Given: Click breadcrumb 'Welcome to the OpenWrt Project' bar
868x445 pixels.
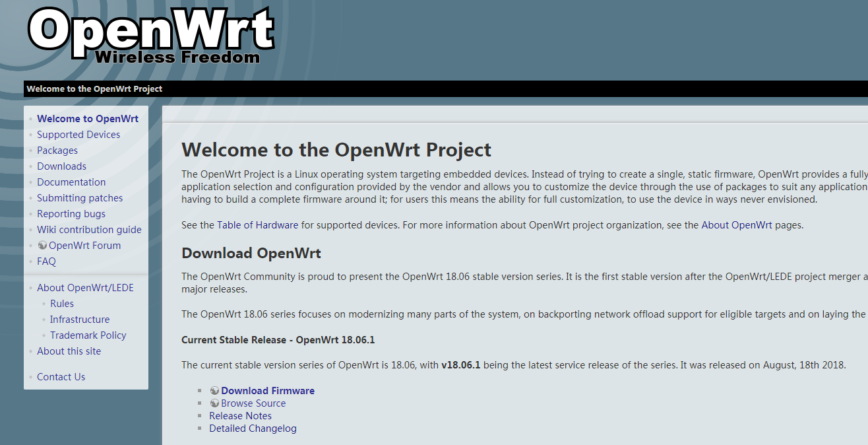Looking at the screenshot, I should [x=446, y=89].
